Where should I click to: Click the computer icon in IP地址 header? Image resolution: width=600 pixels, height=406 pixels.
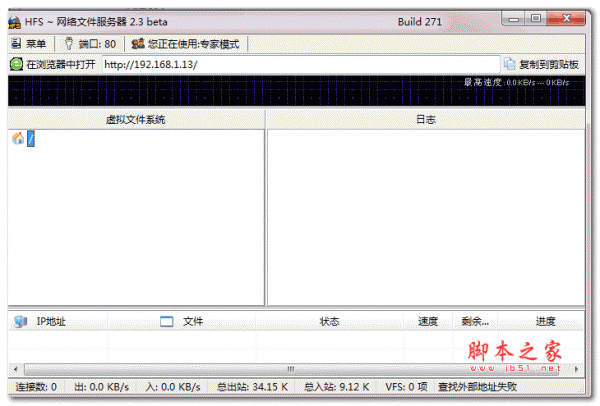(20, 321)
